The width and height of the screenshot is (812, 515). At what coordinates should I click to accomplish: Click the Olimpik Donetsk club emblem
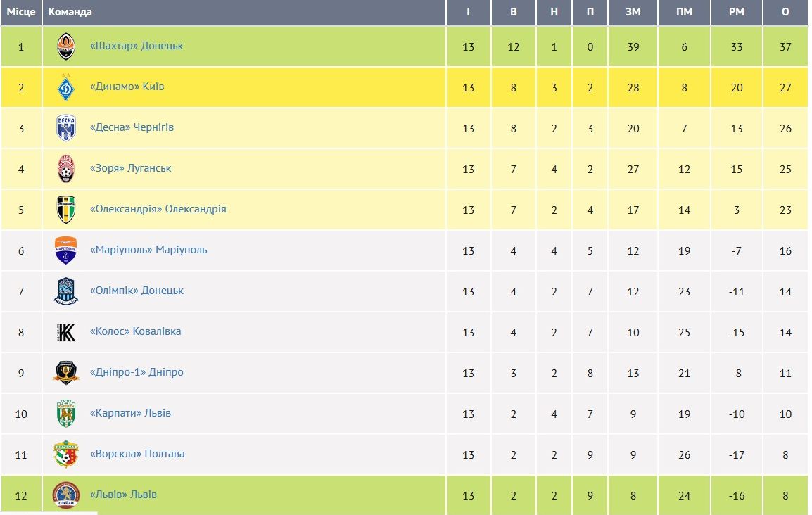(66, 291)
